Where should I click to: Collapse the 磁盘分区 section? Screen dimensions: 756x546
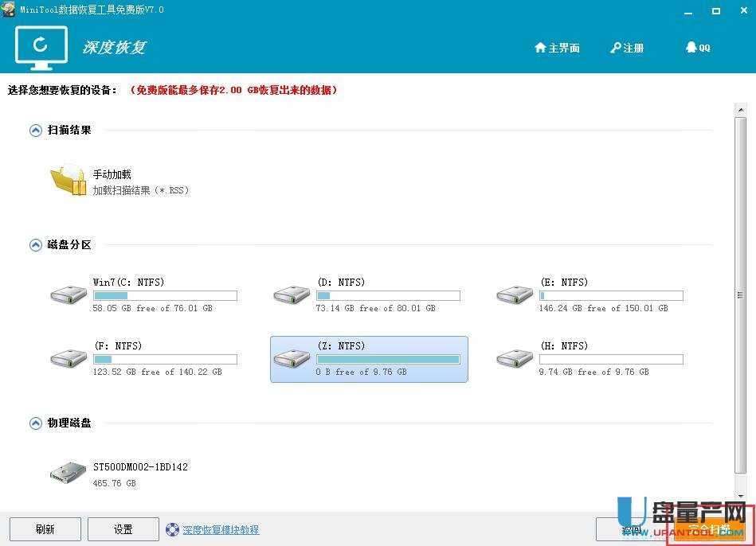35,244
